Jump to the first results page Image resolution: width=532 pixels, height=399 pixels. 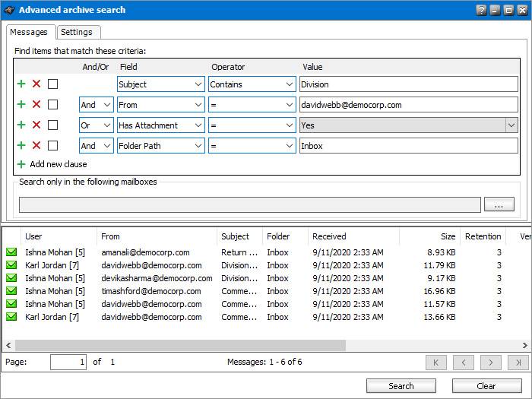tap(436, 363)
